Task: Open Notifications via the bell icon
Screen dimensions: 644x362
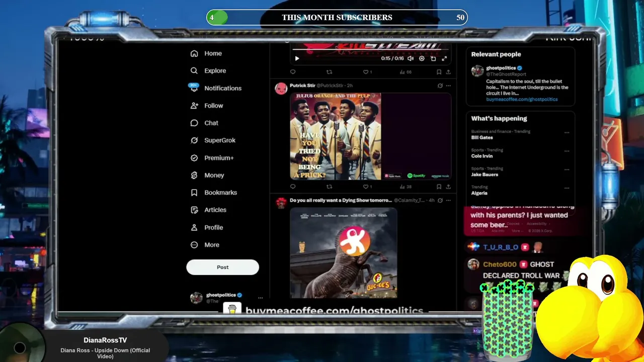Action: click(194, 88)
